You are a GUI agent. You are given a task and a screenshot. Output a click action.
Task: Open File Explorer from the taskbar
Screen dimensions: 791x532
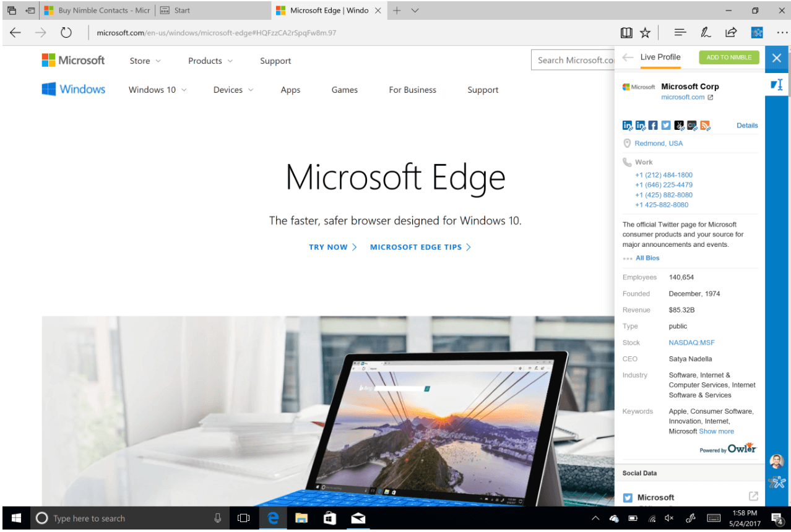pyautogui.click(x=301, y=518)
